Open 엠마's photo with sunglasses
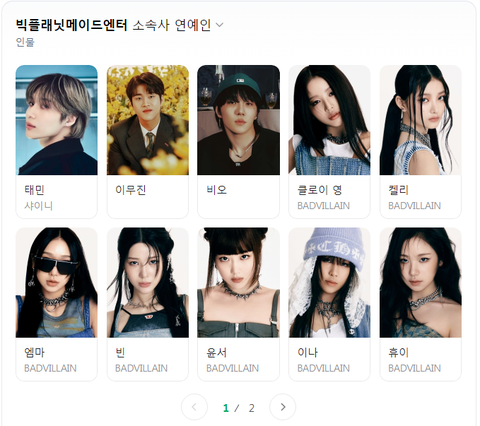The width and height of the screenshot is (480, 426). click(57, 283)
